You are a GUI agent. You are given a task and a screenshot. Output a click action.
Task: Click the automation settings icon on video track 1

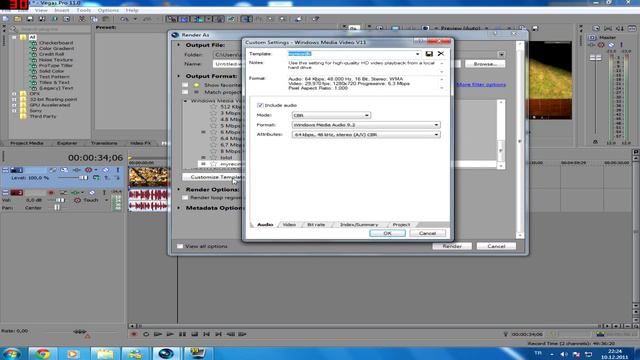(89, 170)
